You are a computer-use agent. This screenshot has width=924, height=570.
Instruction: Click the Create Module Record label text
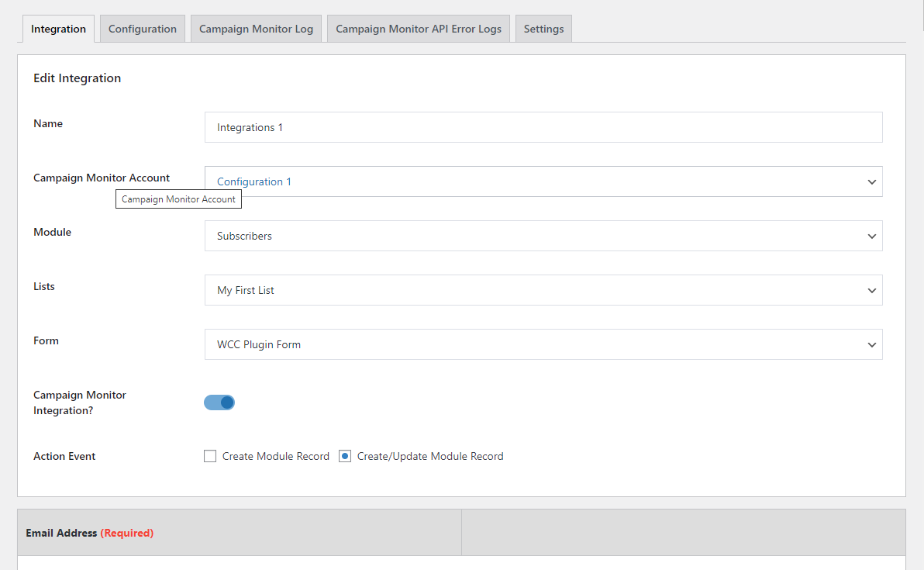276,456
